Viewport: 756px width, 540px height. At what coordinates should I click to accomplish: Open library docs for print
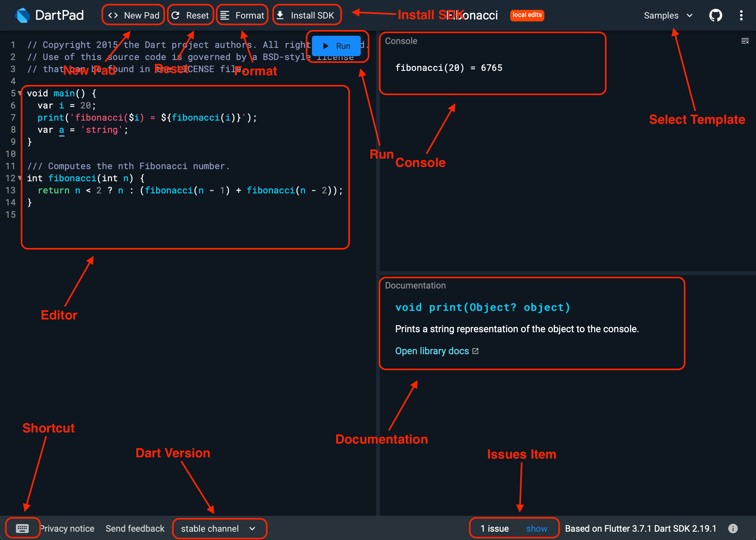pos(432,351)
